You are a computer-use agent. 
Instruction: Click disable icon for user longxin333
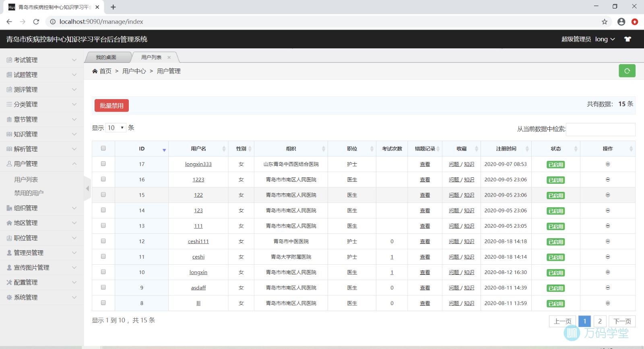pos(608,164)
